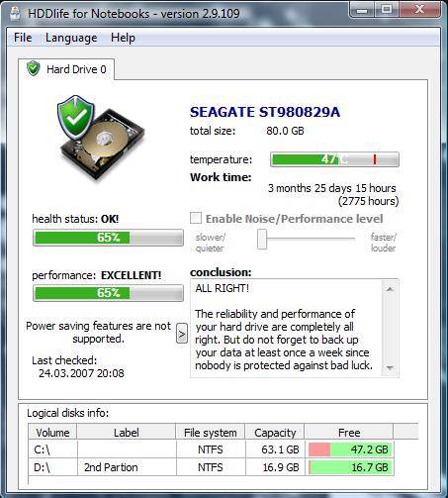Click the 'health status: OK!' label
This screenshot has width=448, height=498.
(75, 219)
